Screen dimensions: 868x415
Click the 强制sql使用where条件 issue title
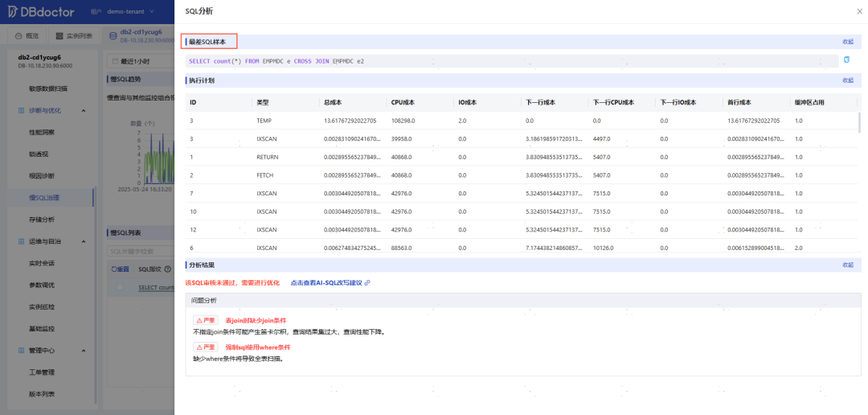pos(258,347)
